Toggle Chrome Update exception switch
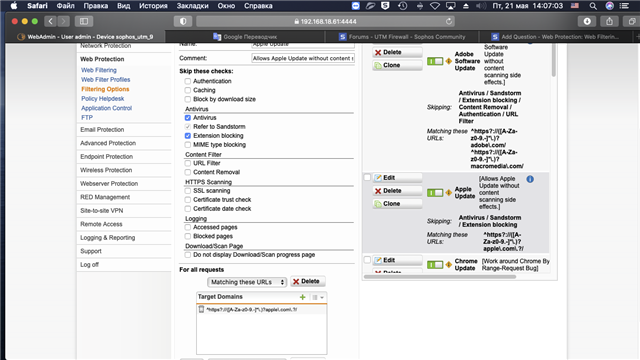The width and height of the screenshot is (640, 360). click(x=435, y=264)
